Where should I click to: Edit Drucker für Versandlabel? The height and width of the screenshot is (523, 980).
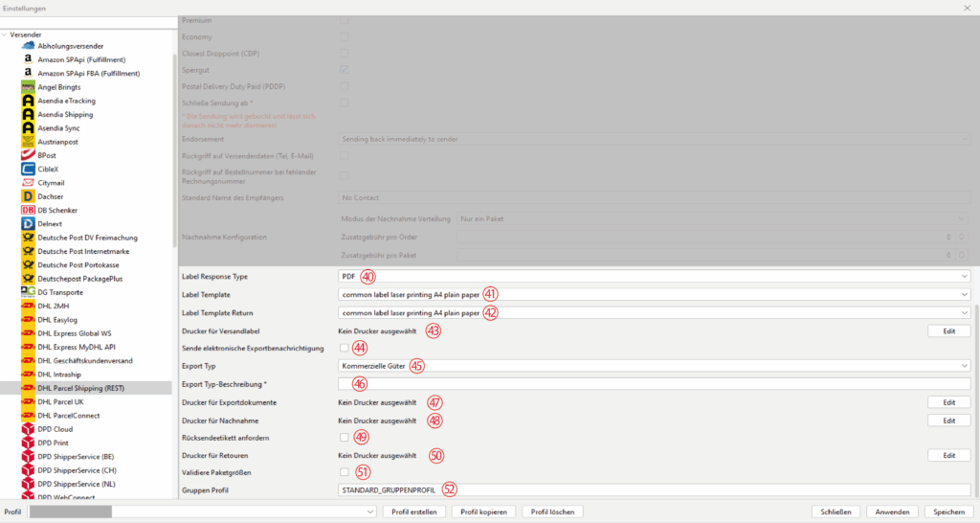pos(948,330)
